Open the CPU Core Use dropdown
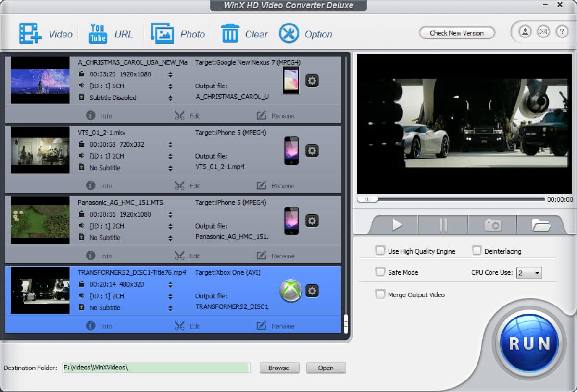The image size is (577, 392). point(529,272)
